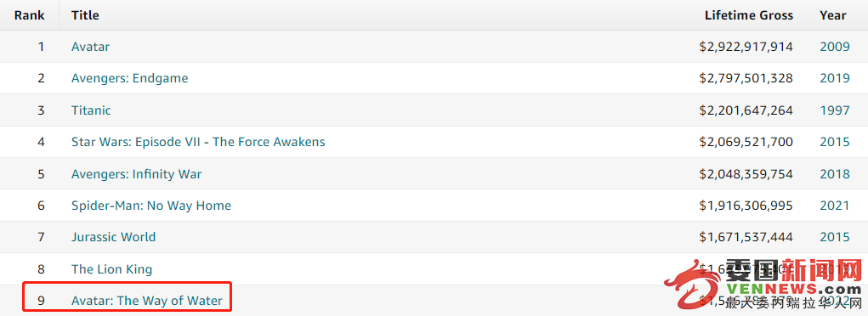
Task: Open the Titanic title link
Action: (91, 110)
